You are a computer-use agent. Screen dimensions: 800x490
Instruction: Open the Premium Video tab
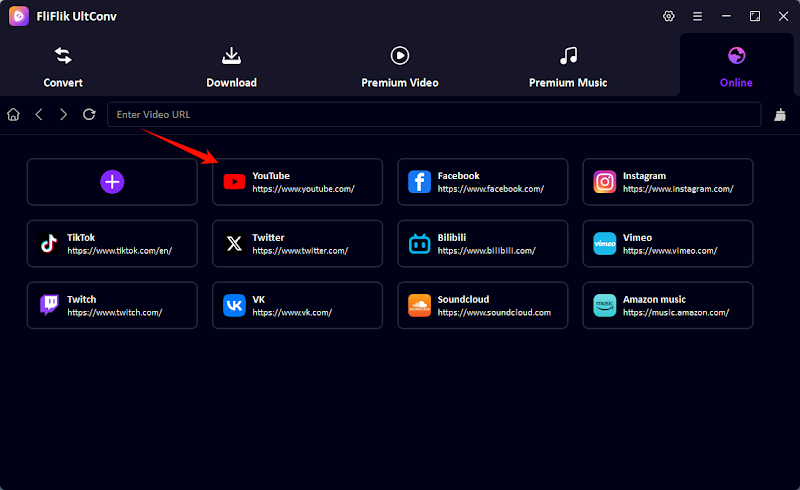tap(399, 65)
